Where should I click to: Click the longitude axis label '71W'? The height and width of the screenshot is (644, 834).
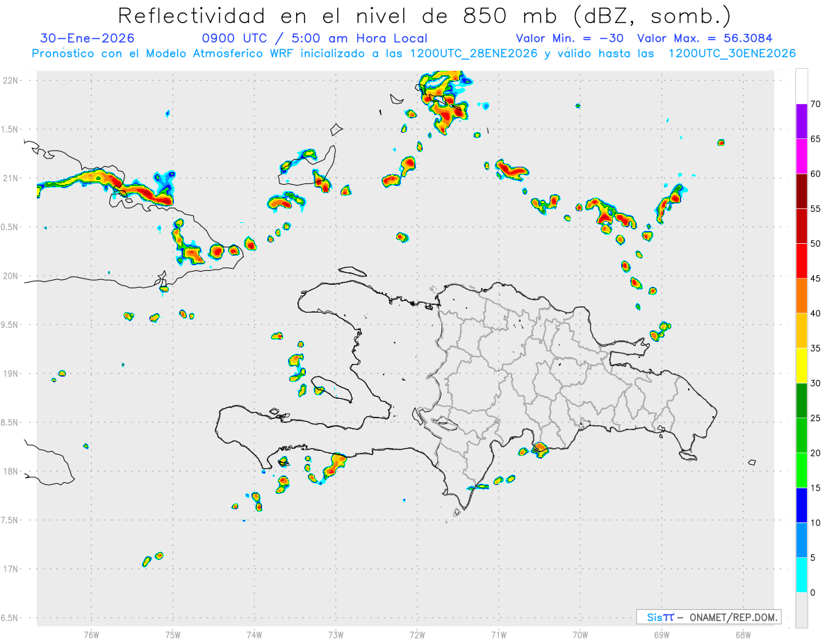(x=498, y=635)
